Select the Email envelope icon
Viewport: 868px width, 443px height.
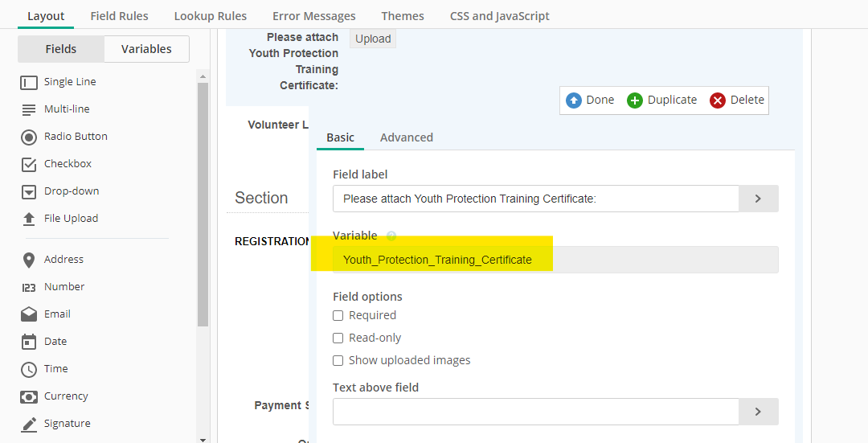[x=29, y=314]
